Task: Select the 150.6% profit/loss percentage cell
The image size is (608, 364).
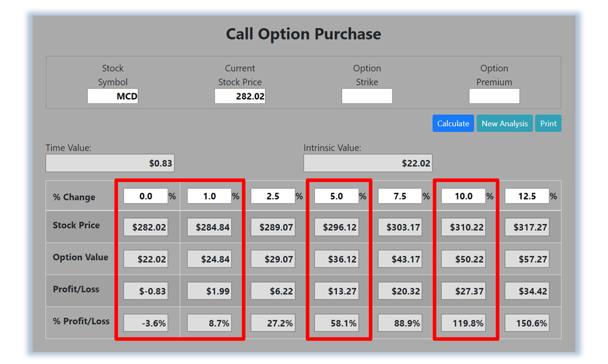Action: (x=527, y=323)
